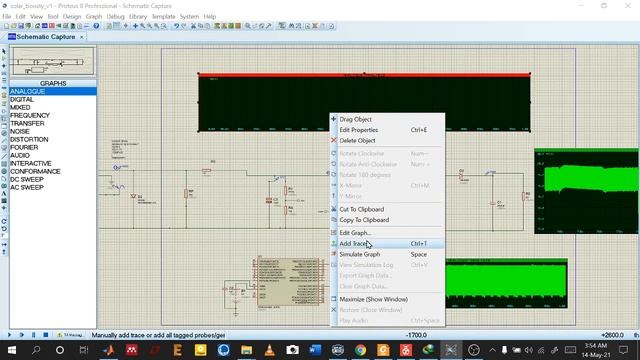Viewport: 640px width, 360px height.
Task: Open a project using the folder icon
Action: pos(13,26)
